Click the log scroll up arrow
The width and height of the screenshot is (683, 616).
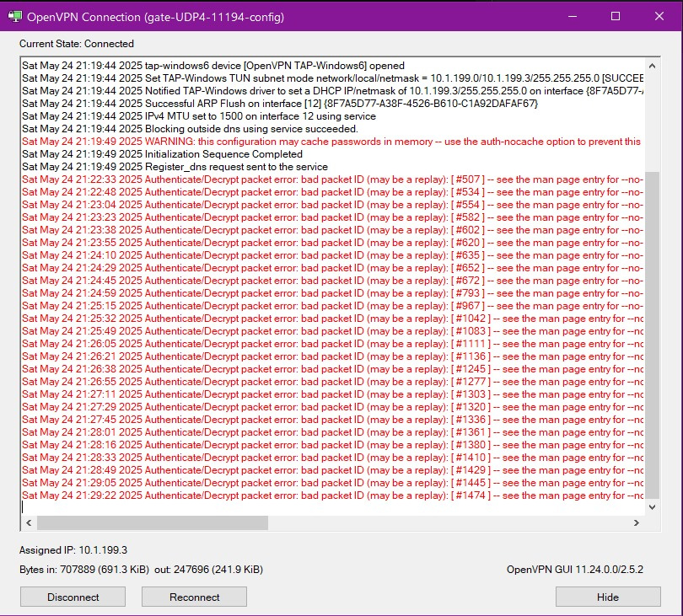[652, 67]
